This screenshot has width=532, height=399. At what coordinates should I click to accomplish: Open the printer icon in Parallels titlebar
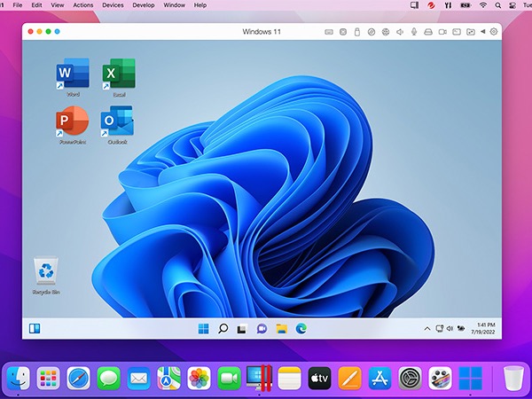[428, 32]
